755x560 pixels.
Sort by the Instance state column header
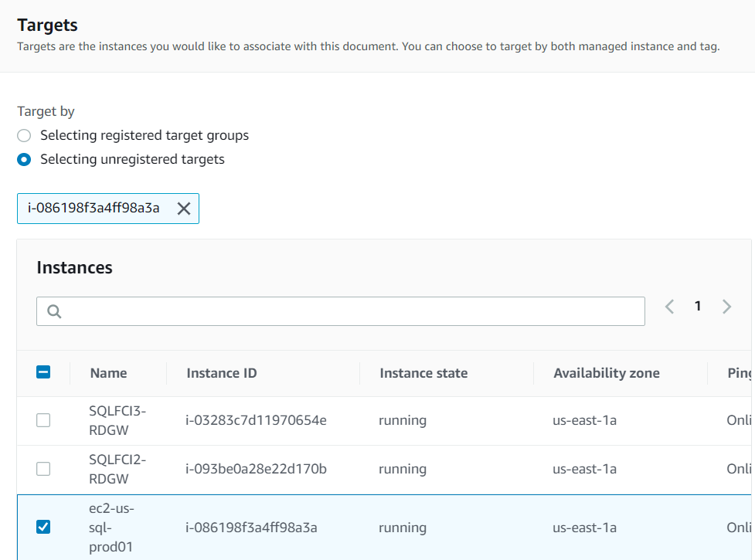click(x=423, y=372)
